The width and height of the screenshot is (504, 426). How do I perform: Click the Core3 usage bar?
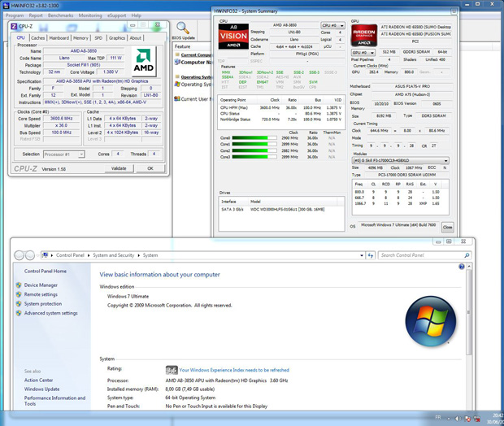pos(254,157)
